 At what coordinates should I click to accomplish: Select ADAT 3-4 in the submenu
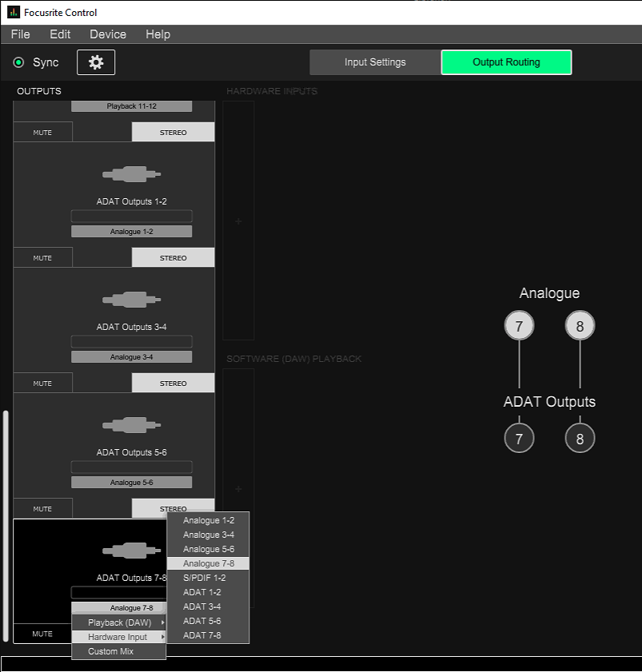[208, 606]
